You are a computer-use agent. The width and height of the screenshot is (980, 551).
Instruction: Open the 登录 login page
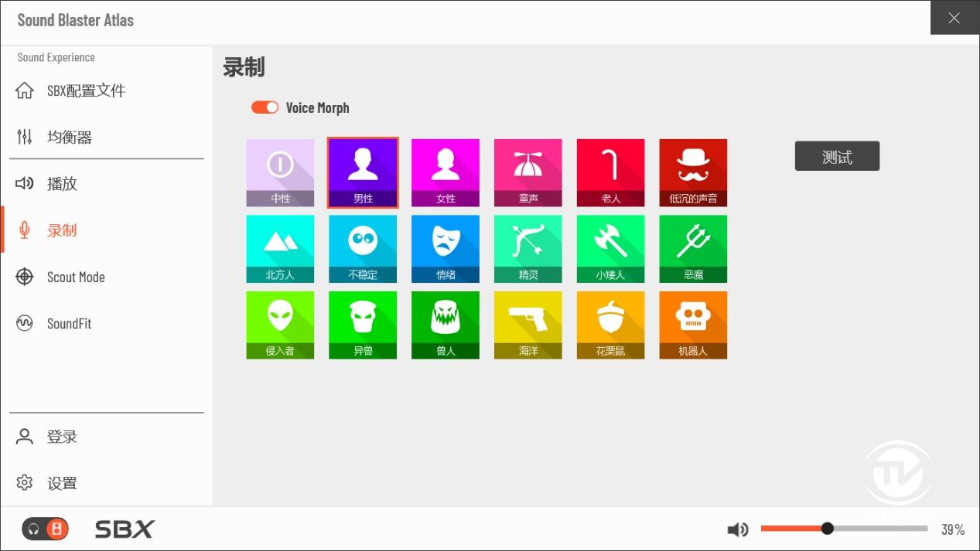pos(107,437)
